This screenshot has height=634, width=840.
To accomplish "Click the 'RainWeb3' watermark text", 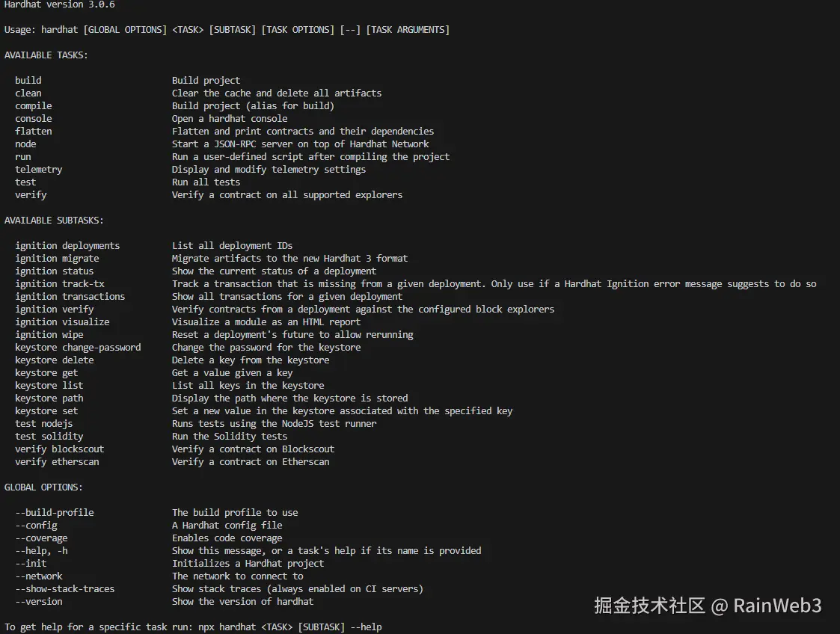I will coord(777,605).
